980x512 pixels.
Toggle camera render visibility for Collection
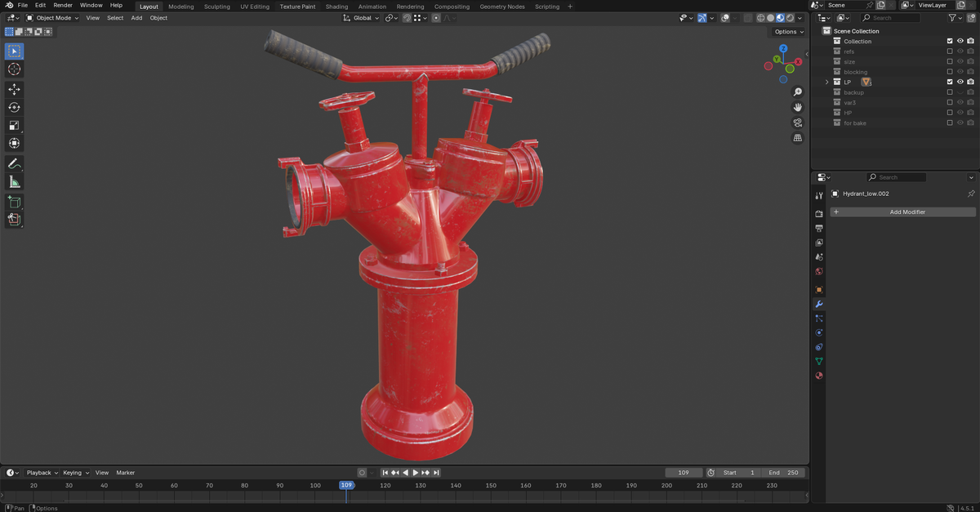point(970,41)
